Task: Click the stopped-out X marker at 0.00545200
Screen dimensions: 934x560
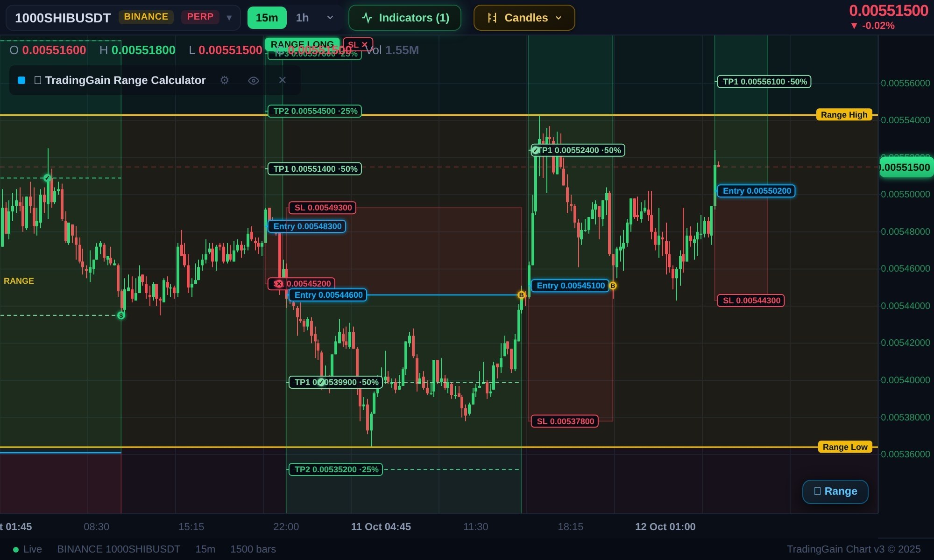Action: pyautogui.click(x=279, y=284)
